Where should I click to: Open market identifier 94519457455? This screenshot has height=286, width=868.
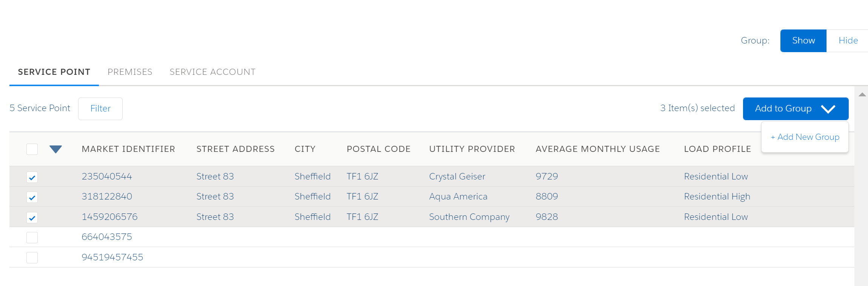click(x=113, y=257)
